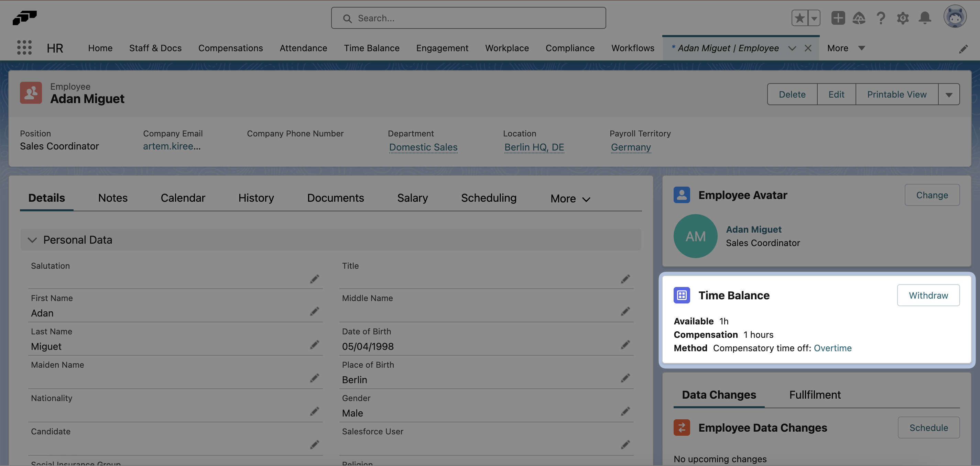Open the Setup gear icon
The image size is (980, 466).
[902, 18]
